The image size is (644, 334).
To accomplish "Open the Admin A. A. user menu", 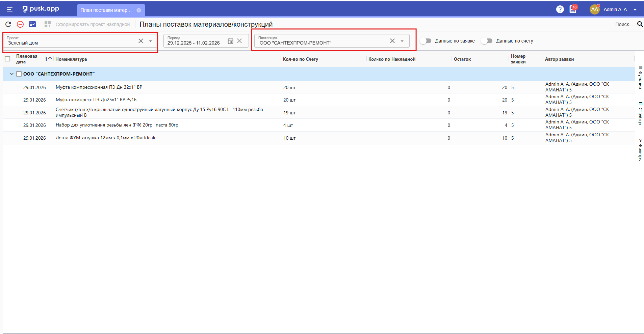I will tap(615, 9).
